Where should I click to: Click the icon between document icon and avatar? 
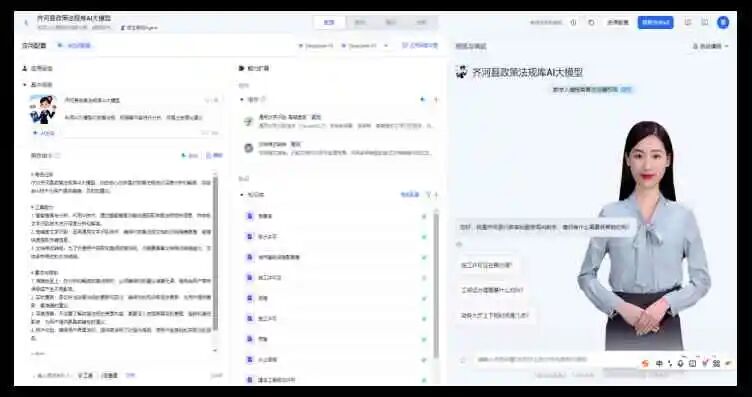tap(705, 22)
